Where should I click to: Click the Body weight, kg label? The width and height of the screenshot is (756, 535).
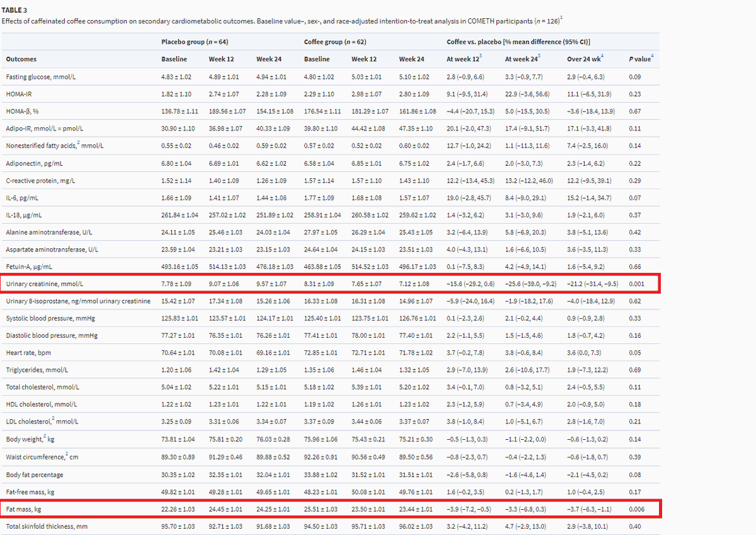tap(30, 440)
